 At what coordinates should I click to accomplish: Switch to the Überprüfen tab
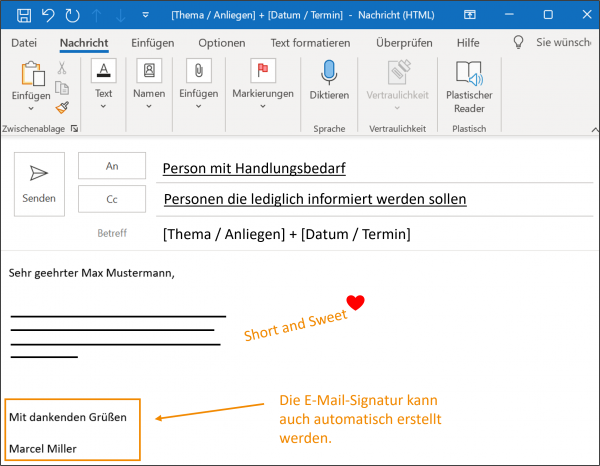[404, 43]
